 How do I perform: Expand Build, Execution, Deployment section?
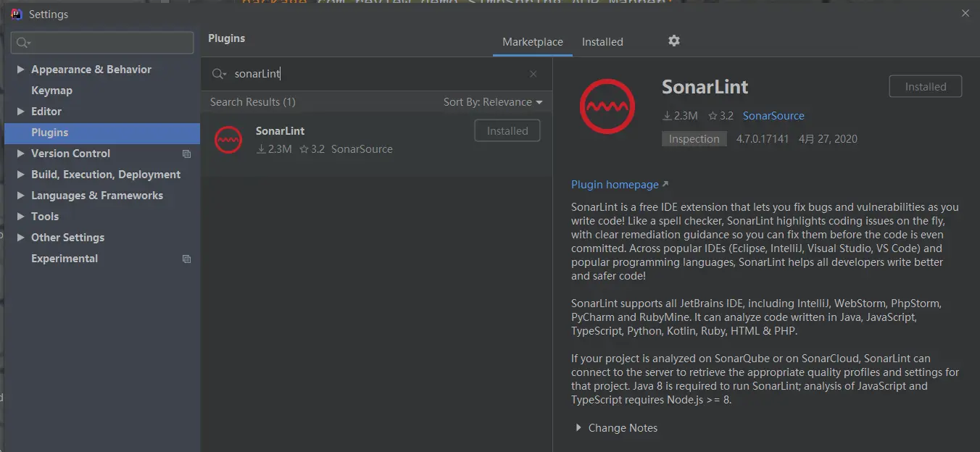click(20, 175)
